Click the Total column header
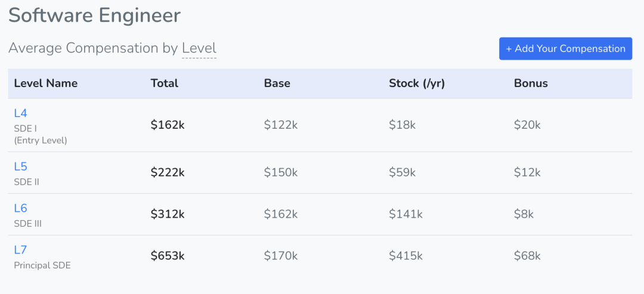This screenshot has width=644, height=294. pyautogui.click(x=165, y=83)
